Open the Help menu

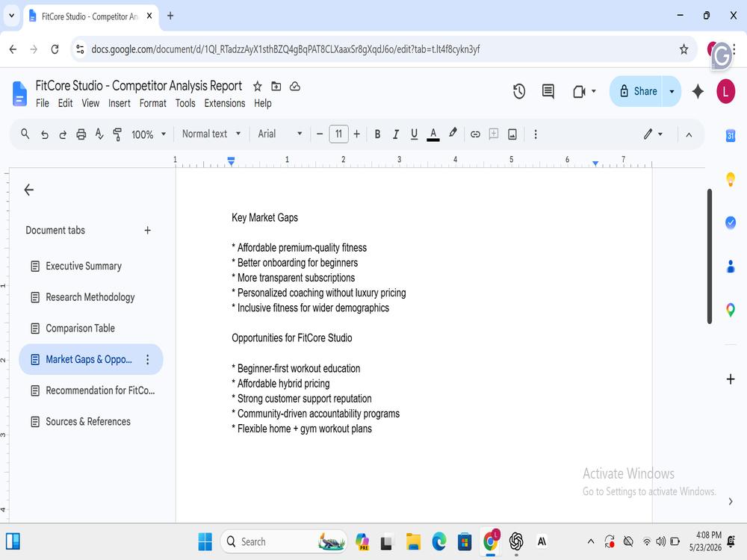coord(262,103)
